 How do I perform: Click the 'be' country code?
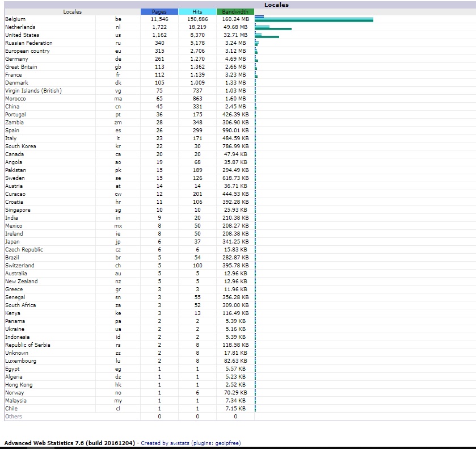(x=118, y=19)
